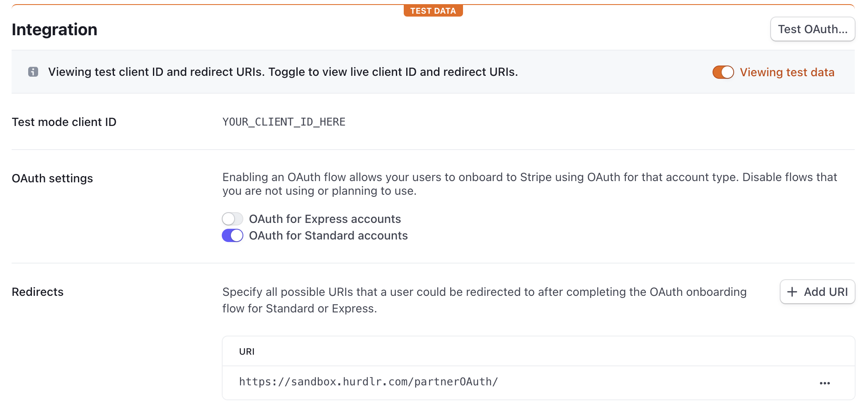Select the YOUR_CLIENT_ID_HERE client ID text
The image size is (868, 416).
[x=284, y=122]
